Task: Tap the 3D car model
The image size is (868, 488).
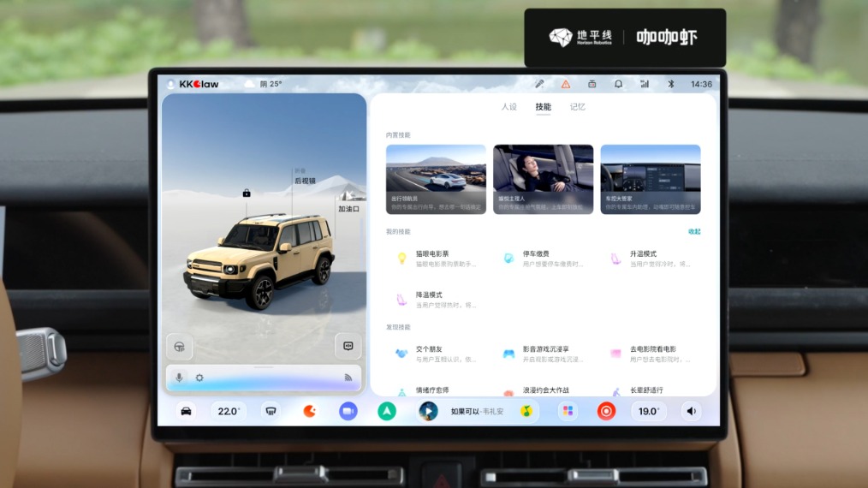Action: (x=259, y=260)
